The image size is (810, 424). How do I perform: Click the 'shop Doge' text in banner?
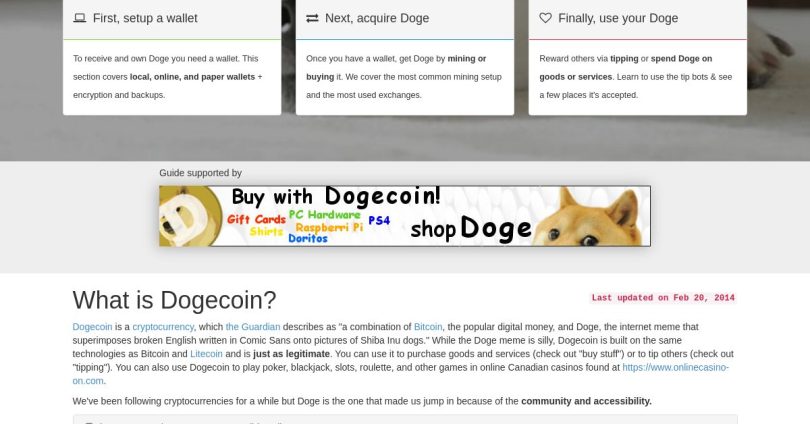471,228
